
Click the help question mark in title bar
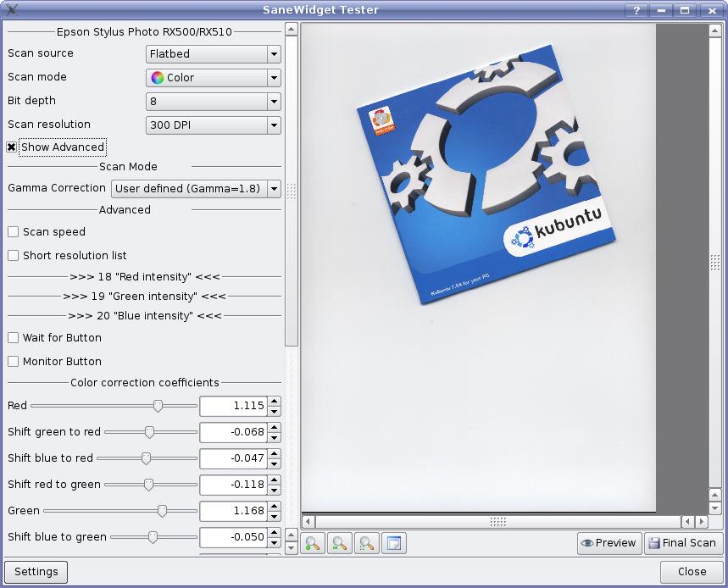tap(636, 10)
